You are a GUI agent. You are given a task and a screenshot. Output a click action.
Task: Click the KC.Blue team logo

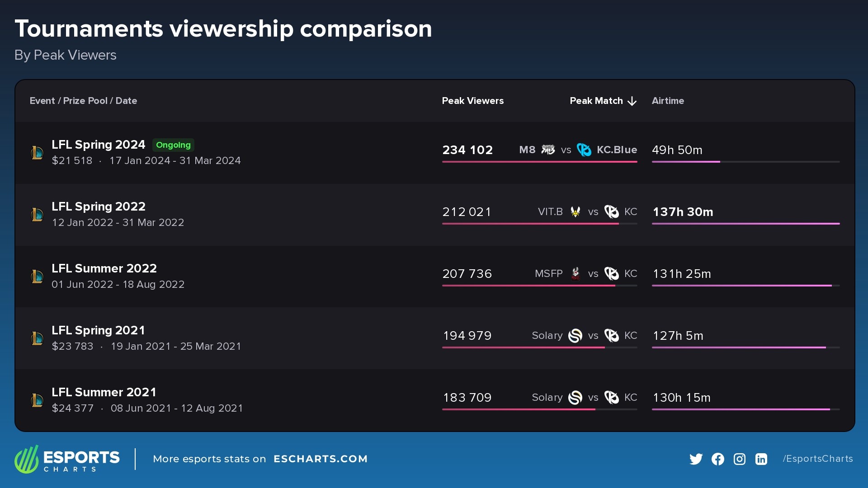pos(584,150)
